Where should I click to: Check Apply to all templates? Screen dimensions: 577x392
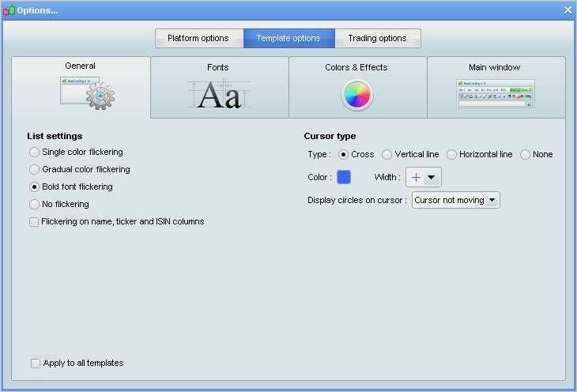point(36,364)
